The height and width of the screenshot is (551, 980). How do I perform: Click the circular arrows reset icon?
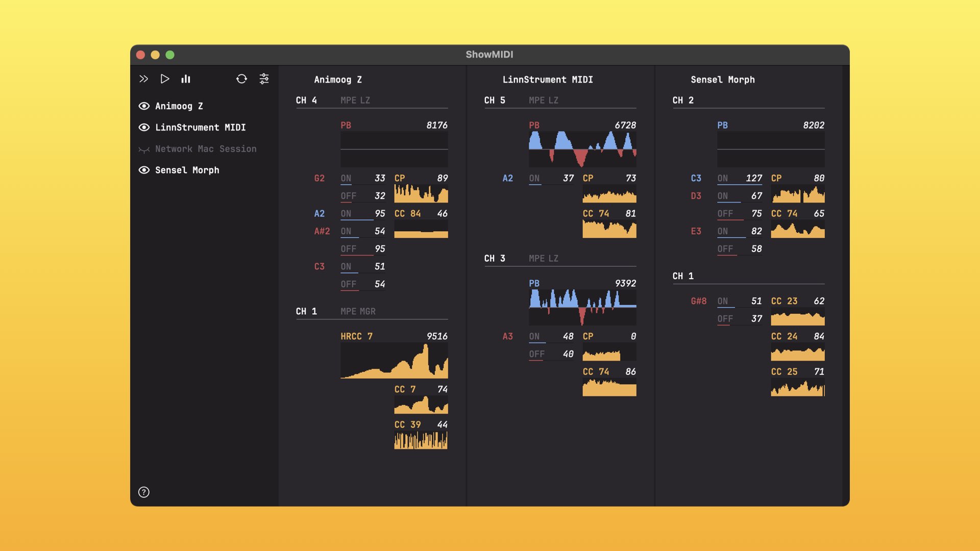[241, 79]
